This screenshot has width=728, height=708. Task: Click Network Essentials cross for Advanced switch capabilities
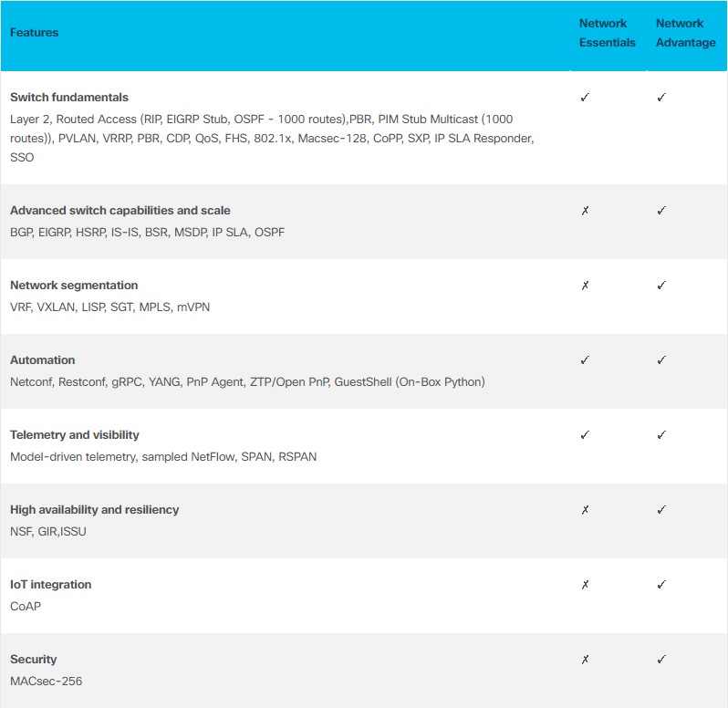(585, 211)
